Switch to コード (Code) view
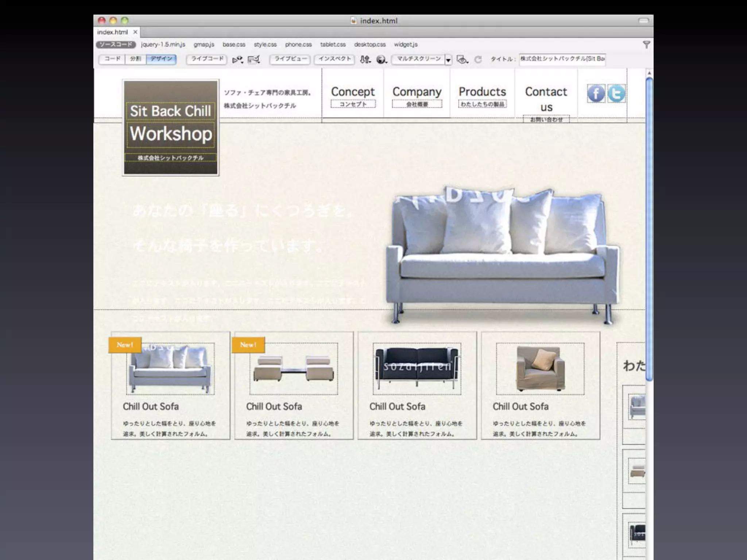This screenshot has width=747, height=560. tap(112, 59)
